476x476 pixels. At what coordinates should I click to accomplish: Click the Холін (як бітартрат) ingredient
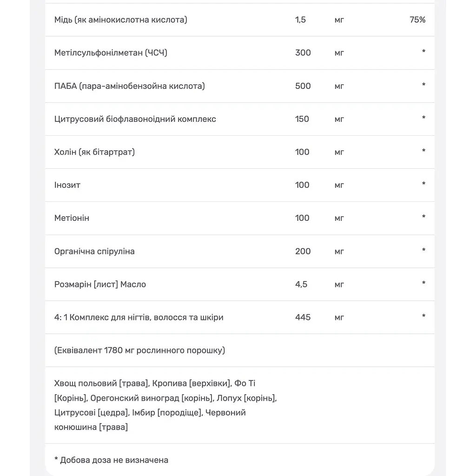pyautogui.click(x=94, y=152)
